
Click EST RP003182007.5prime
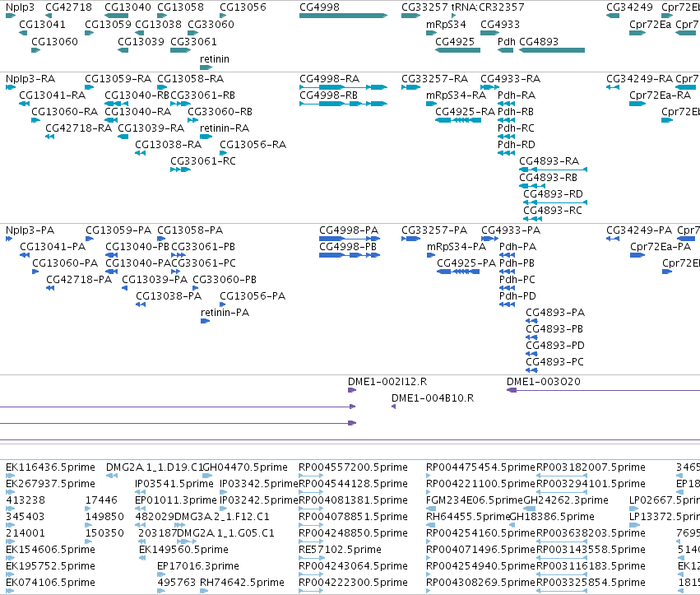[x=591, y=467]
